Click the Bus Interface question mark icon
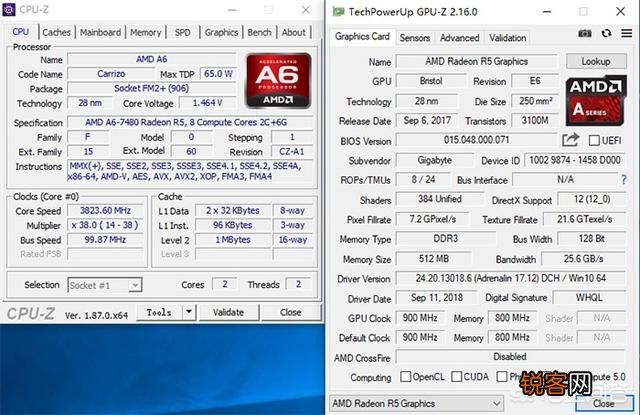This screenshot has width=640, height=415. 624,180
